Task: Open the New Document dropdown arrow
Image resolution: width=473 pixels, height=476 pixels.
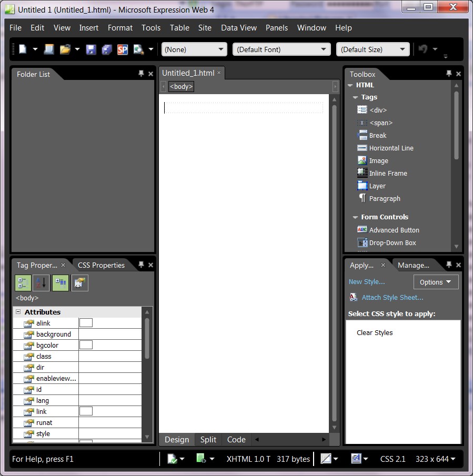Action: pos(35,49)
